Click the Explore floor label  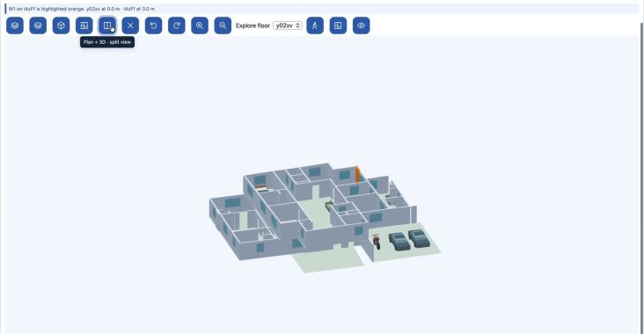[x=252, y=25]
